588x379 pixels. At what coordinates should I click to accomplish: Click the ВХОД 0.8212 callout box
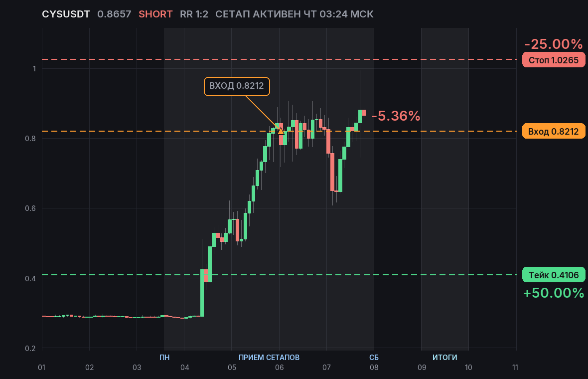tap(237, 86)
